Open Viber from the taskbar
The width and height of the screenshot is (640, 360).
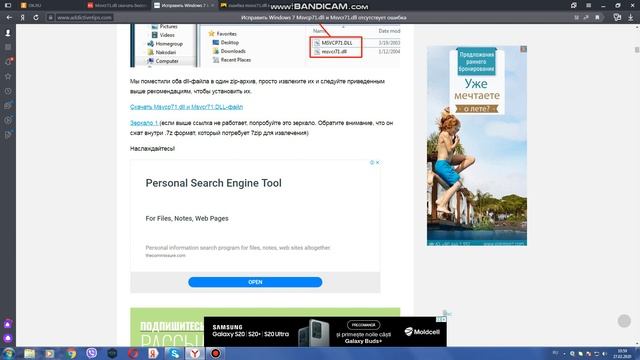[x=92, y=353]
